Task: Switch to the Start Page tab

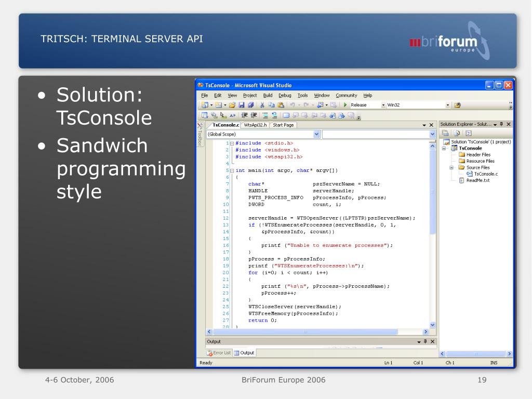Action: pyautogui.click(x=283, y=125)
